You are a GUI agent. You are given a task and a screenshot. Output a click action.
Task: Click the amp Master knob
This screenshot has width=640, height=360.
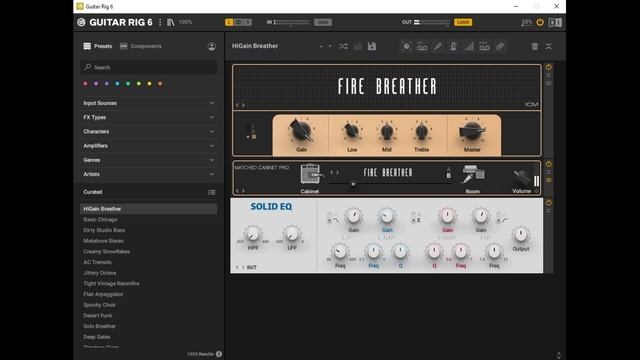[x=472, y=132]
